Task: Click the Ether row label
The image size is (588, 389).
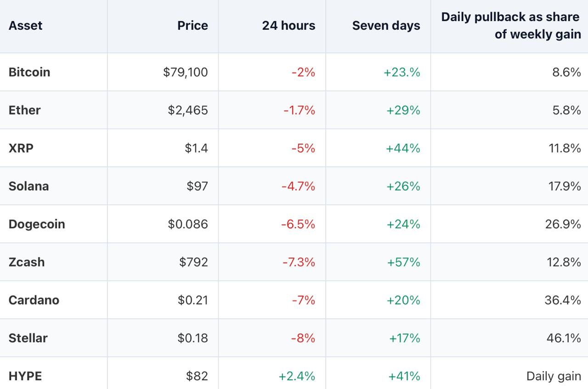Action: coord(24,110)
